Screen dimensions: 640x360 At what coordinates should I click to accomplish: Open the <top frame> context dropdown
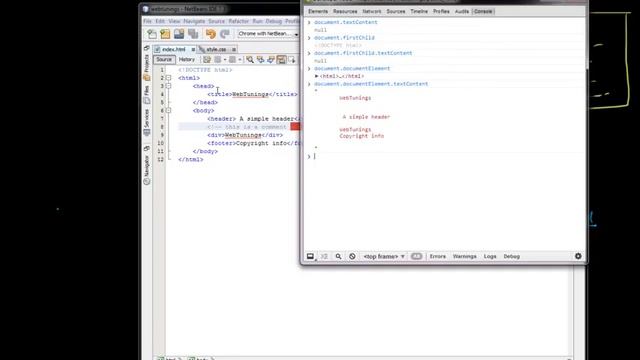tap(384, 256)
